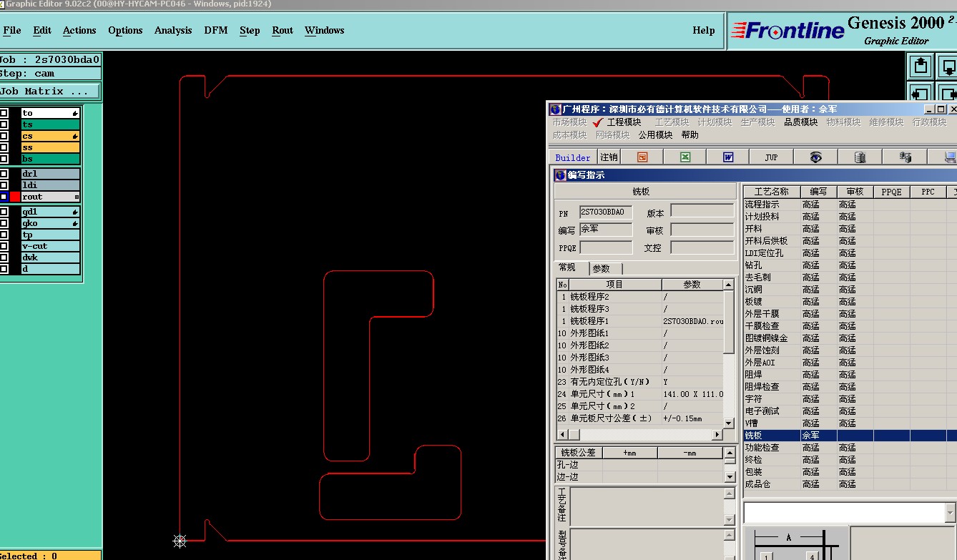
Task: Click the blue Word export icon
Action: pos(728,157)
